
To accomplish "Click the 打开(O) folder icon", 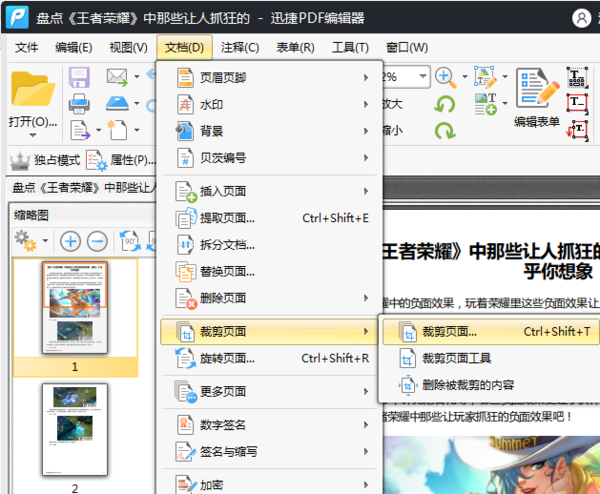I will (x=33, y=89).
